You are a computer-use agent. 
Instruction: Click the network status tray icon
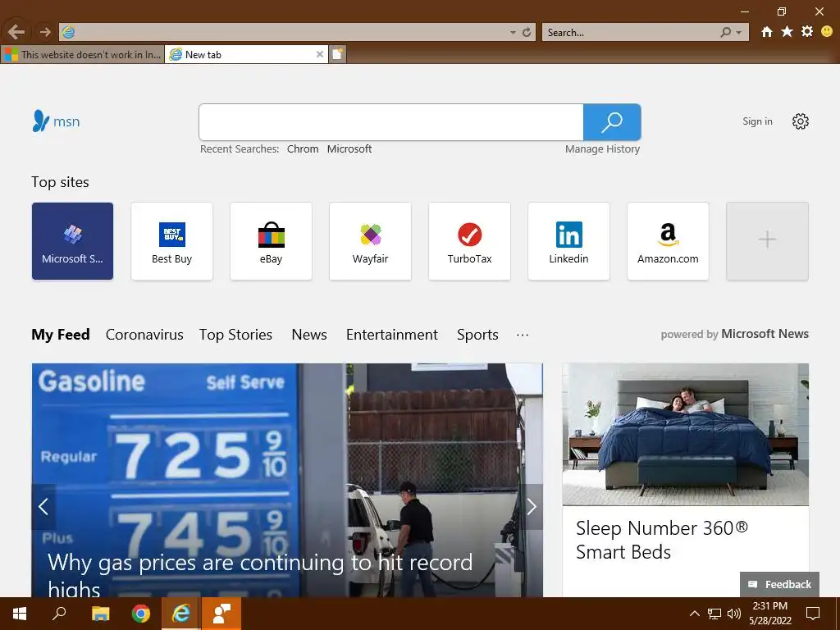714,614
